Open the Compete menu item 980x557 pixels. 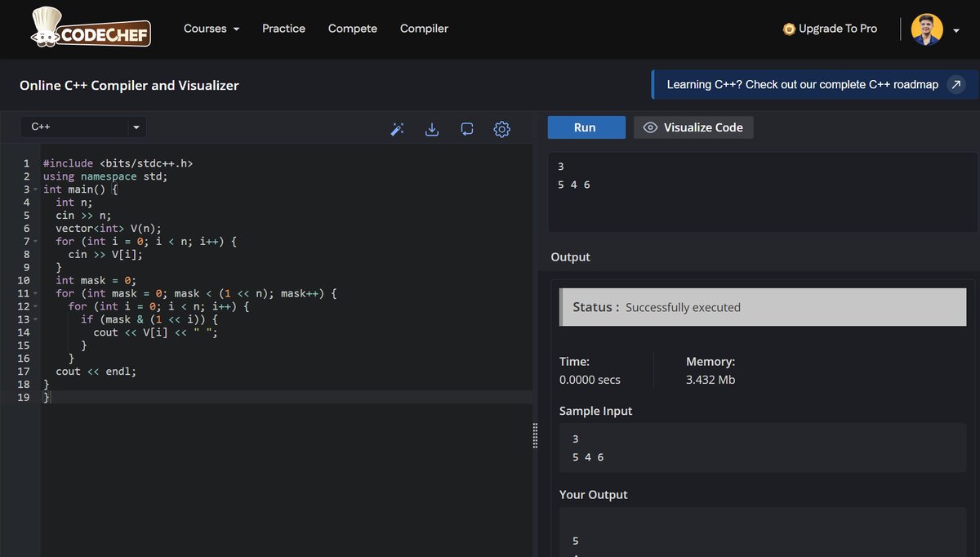(x=353, y=29)
